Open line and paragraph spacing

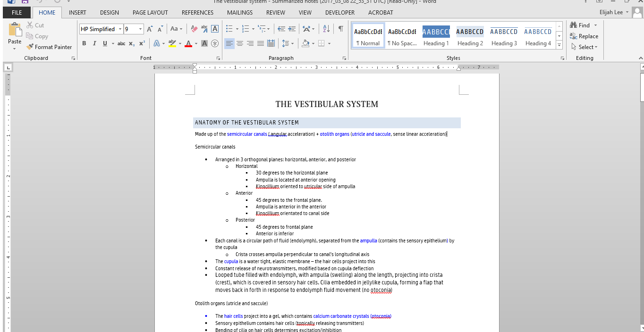click(285, 43)
